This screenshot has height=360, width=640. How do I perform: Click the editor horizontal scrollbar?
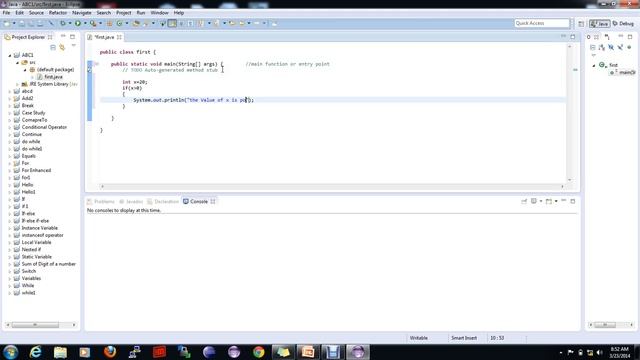[x=332, y=187]
